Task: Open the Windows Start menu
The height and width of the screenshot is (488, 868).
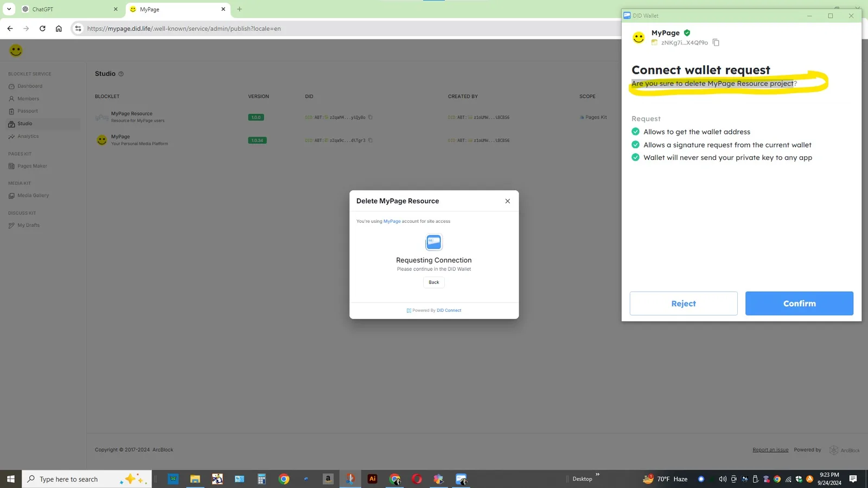Action: (x=11, y=479)
